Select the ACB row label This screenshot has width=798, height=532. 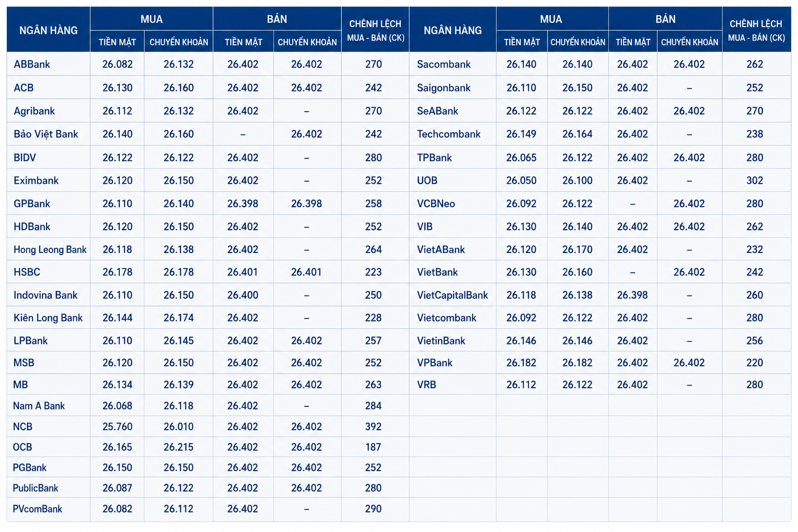pos(23,88)
